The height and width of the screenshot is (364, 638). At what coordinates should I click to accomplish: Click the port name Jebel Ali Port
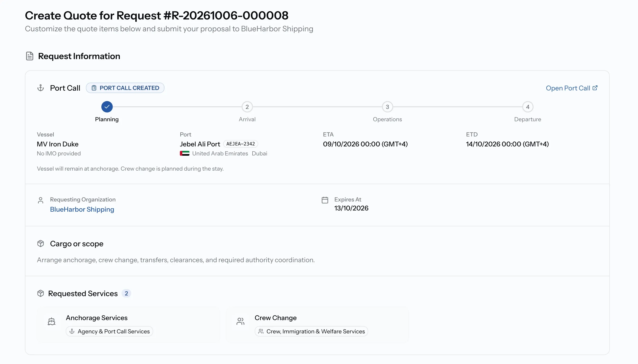pos(200,144)
